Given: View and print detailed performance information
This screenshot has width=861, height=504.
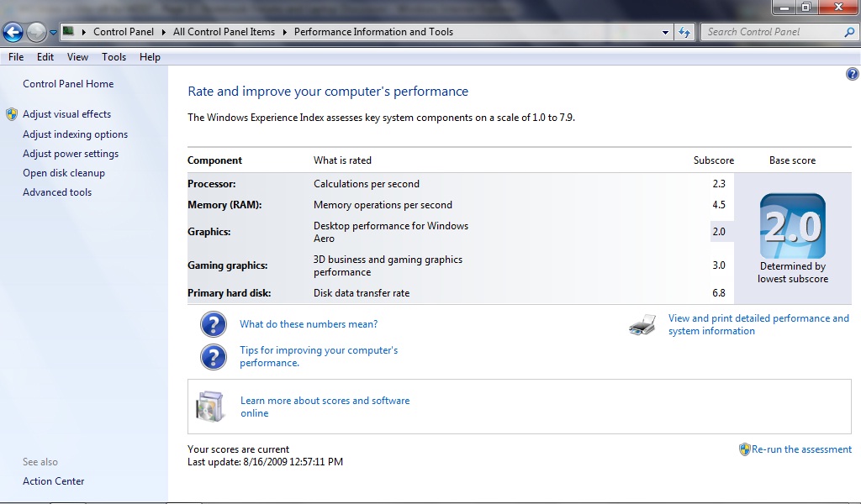Looking at the screenshot, I should (x=758, y=325).
